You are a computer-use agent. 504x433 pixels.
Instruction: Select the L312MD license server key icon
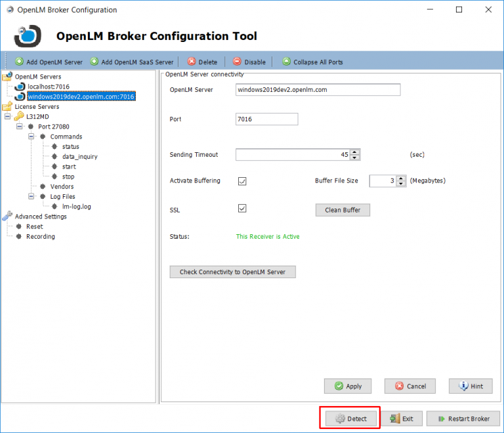point(18,116)
